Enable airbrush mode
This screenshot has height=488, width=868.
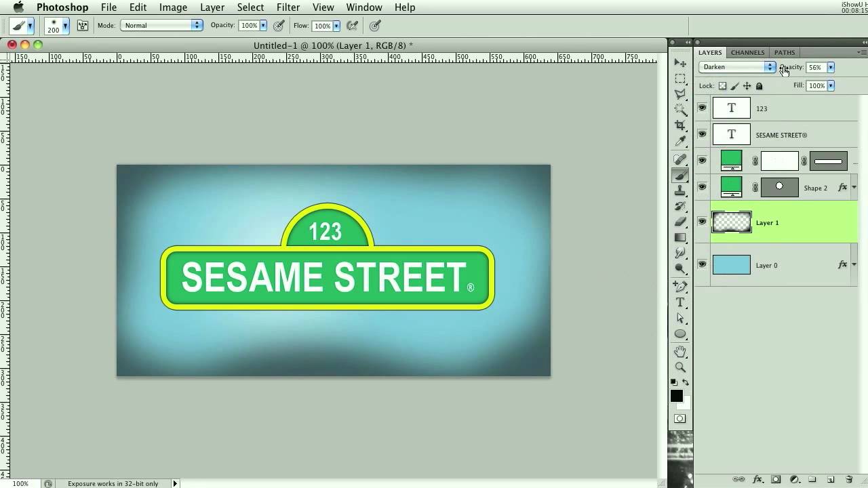(x=353, y=26)
